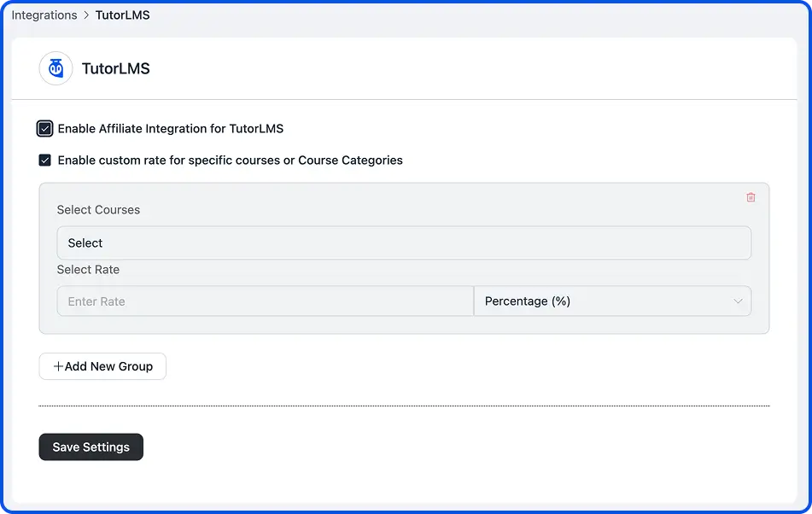This screenshot has width=812, height=514.
Task: Click inside the Select field under Select Courses
Action: pos(404,242)
